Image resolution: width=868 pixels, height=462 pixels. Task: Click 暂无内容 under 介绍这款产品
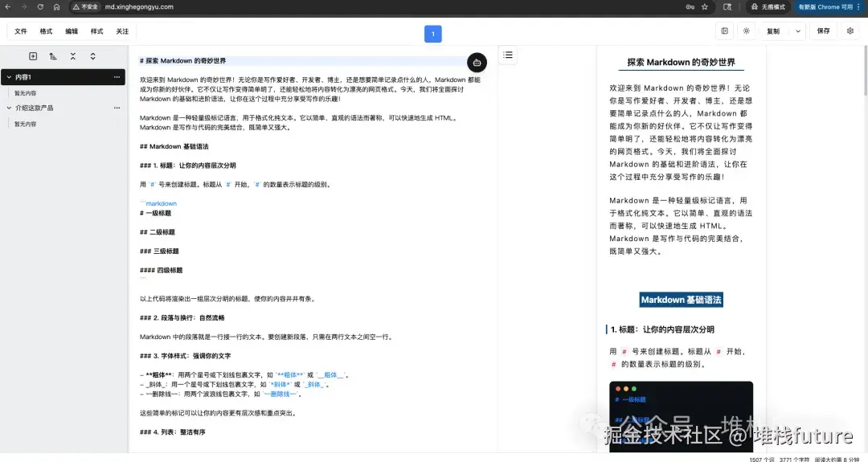[26, 124]
